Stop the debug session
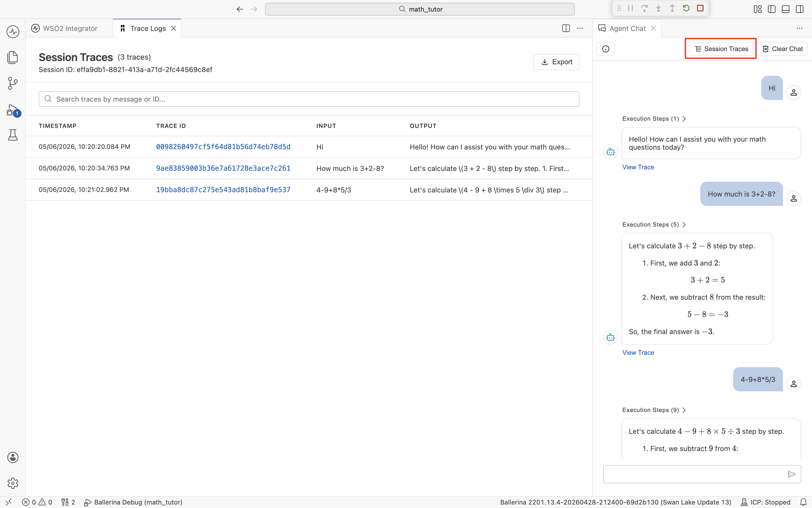 pos(700,8)
